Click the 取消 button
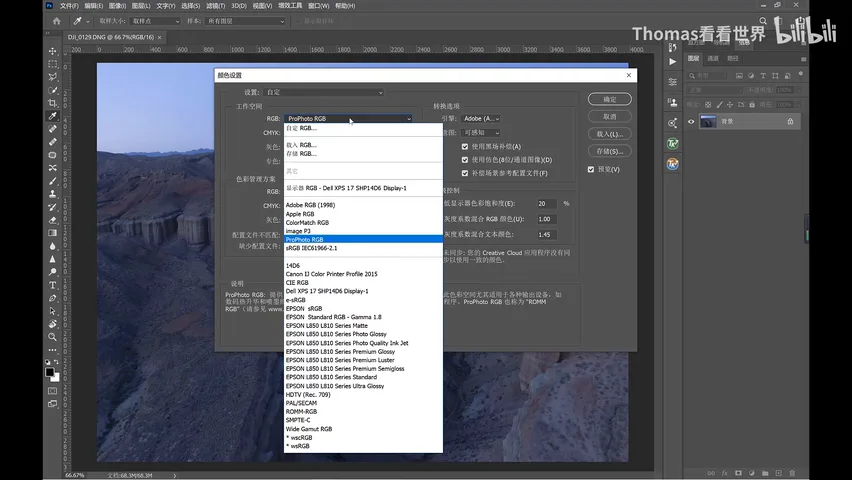This screenshot has height=480, width=852. [610, 116]
